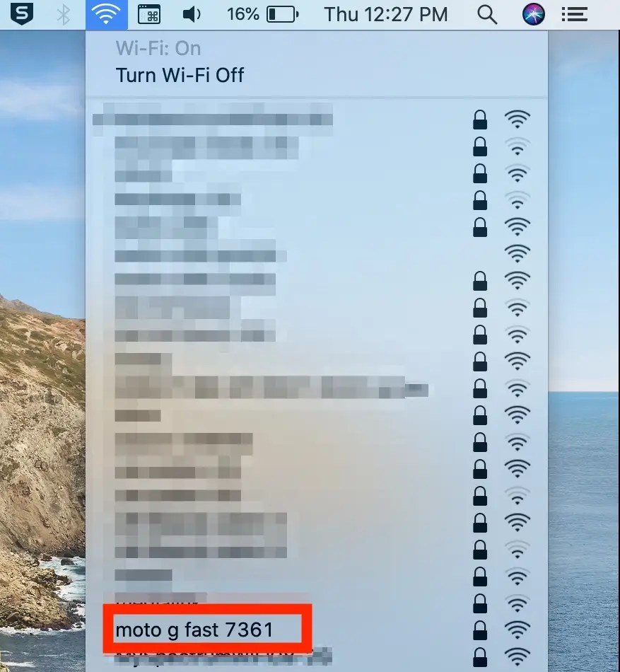
Task: Open Notification Center list icon
Action: pyautogui.click(x=574, y=15)
